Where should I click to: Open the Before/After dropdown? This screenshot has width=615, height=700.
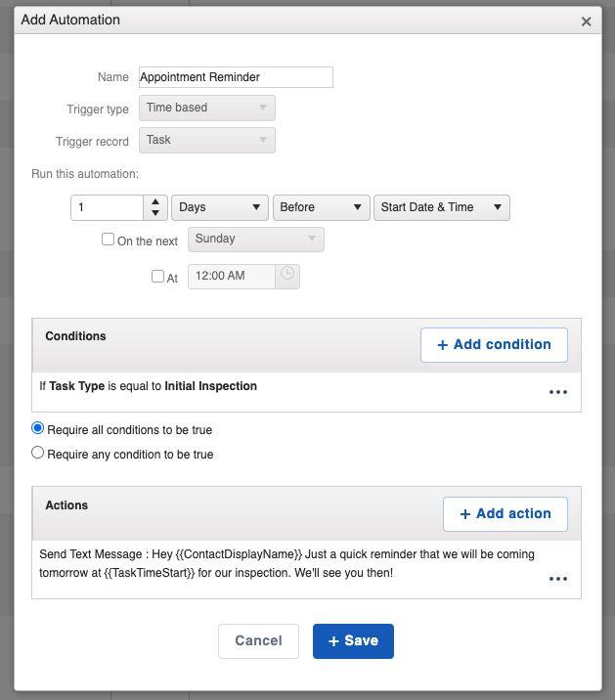tap(322, 207)
